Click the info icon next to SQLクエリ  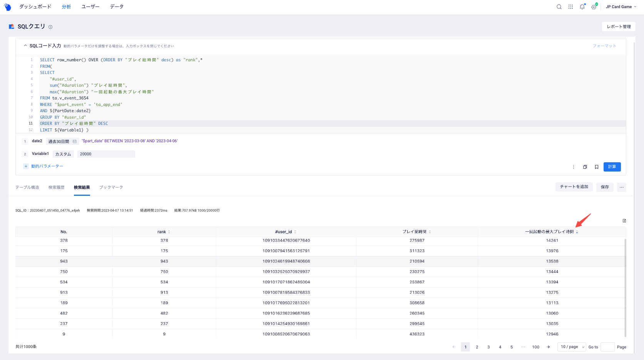(x=50, y=27)
